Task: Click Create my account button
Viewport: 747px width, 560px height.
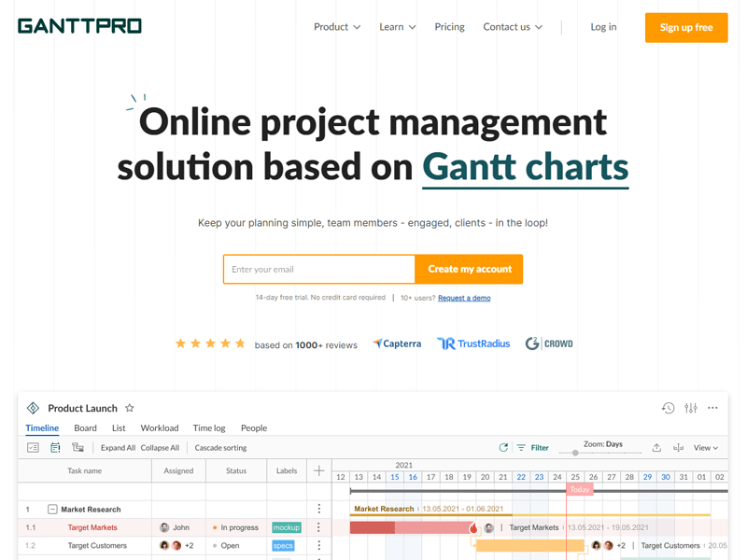Action: point(470,269)
